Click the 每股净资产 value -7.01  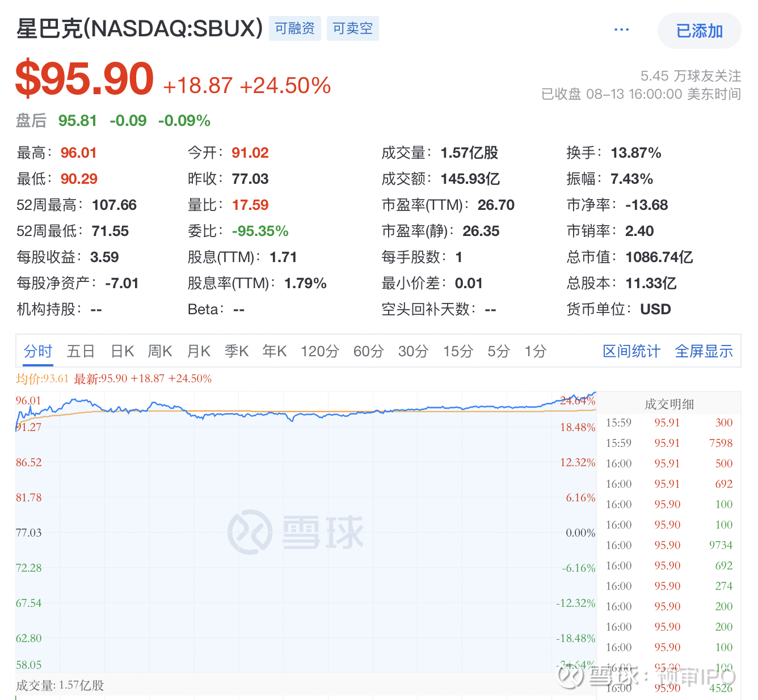click(x=122, y=284)
